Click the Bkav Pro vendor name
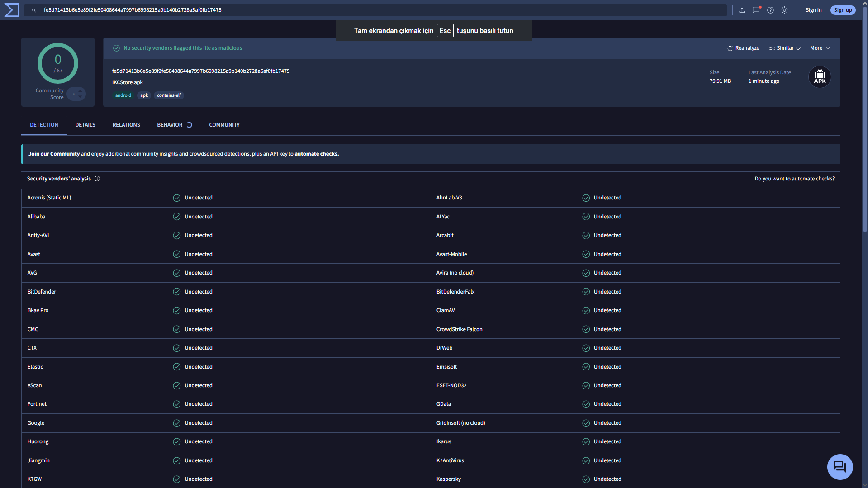This screenshot has width=868, height=488. tap(38, 310)
